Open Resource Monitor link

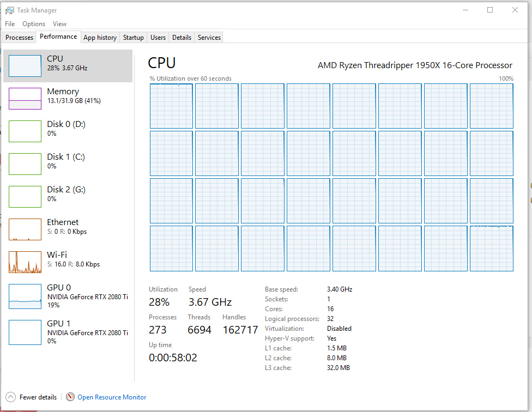112,397
